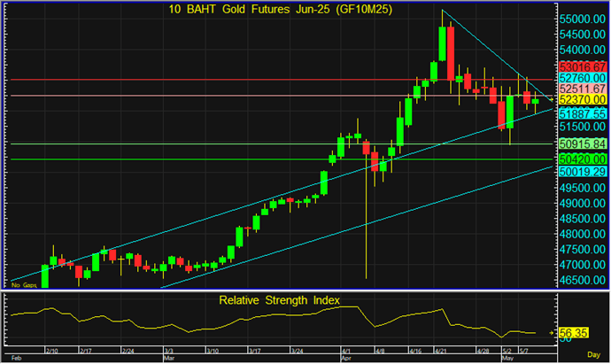Click the May month marker on date axis

[x=507, y=359]
